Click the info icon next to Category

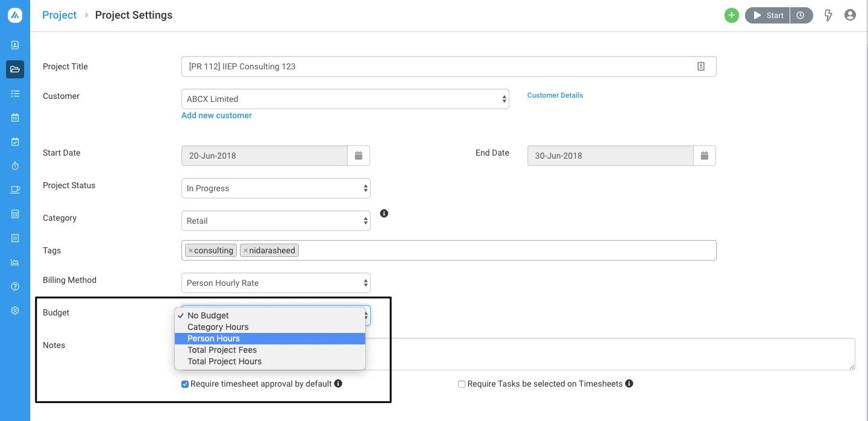pos(384,214)
